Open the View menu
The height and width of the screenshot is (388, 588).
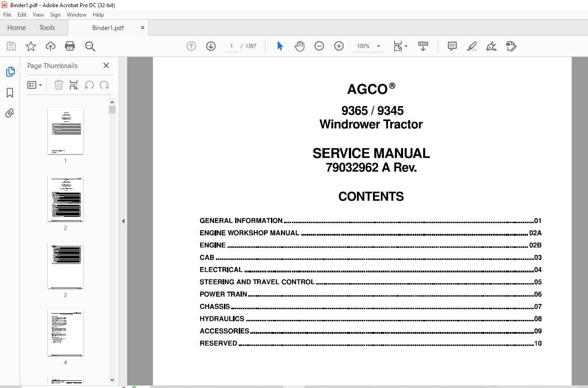coord(38,15)
